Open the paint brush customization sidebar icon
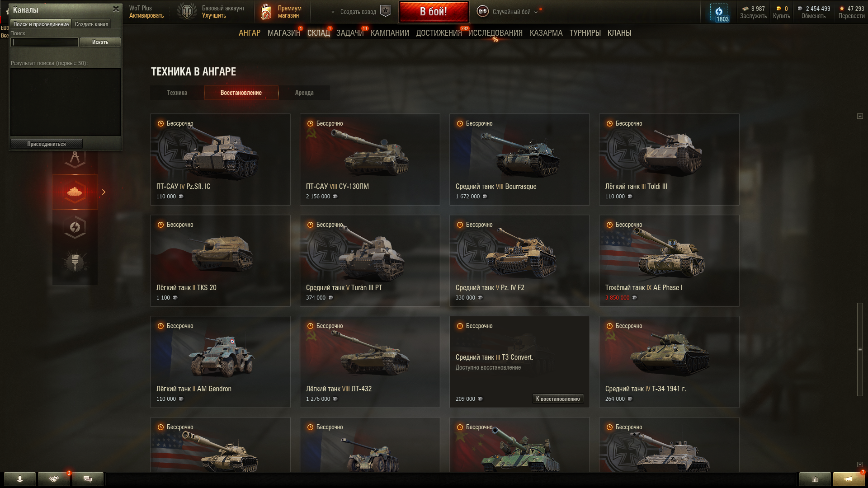The height and width of the screenshot is (488, 868). (75, 262)
